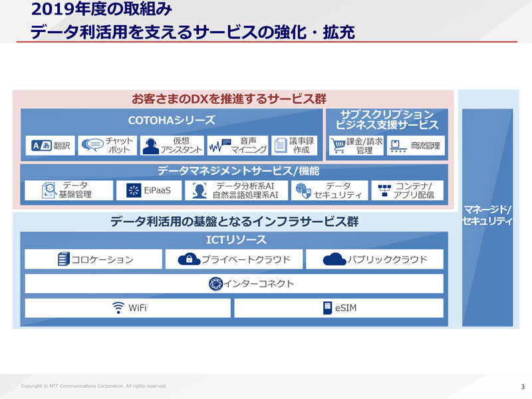
Task: Select the eSIM label
Action: [x=346, y=308]
